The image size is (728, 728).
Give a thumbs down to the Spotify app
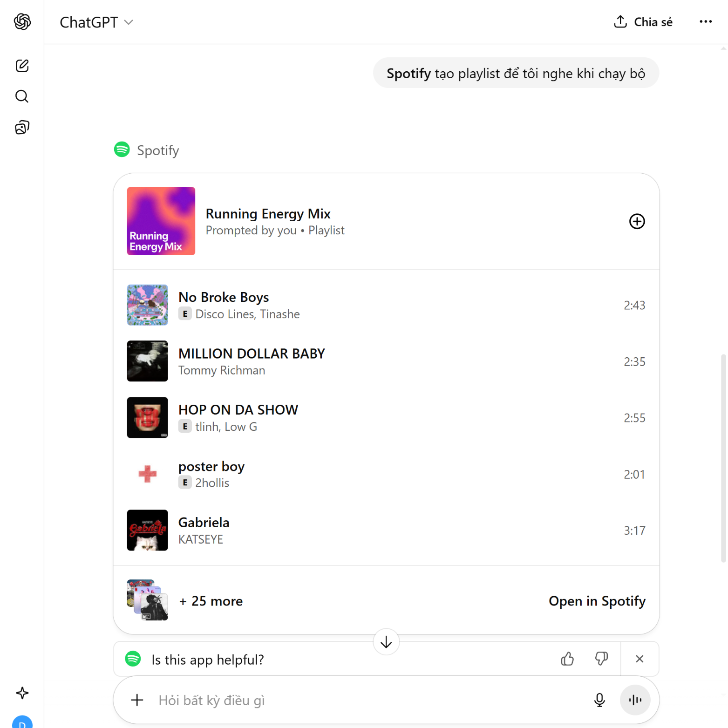[601, 659]
